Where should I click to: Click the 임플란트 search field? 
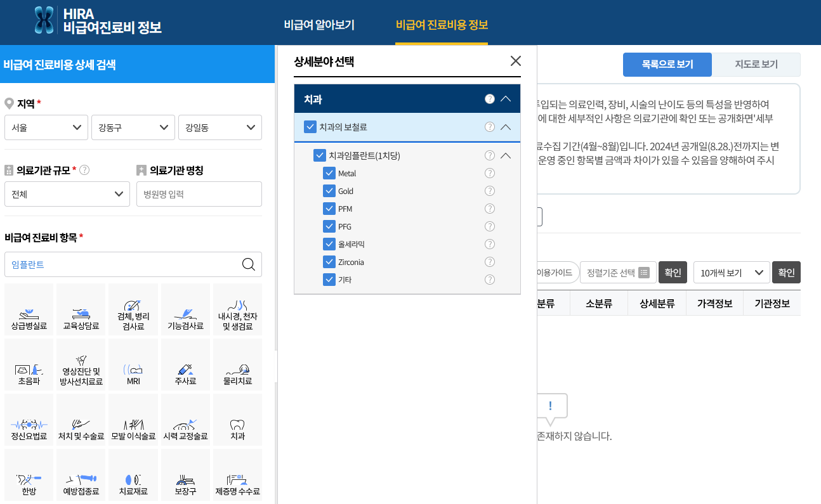133,264
